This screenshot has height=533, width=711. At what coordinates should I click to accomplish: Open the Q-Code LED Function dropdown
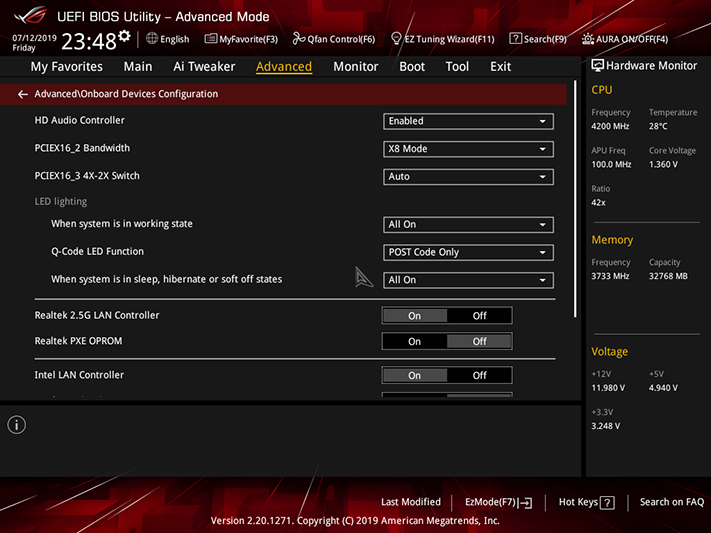(x=468, y=252)
